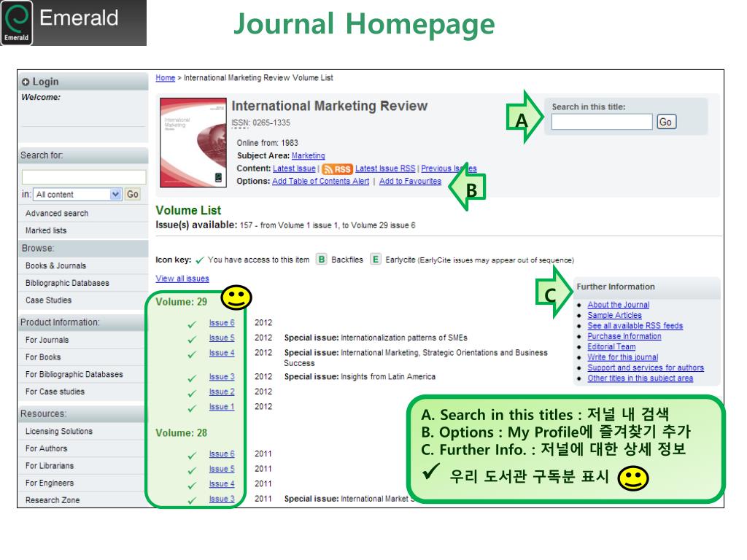Click the ISSN: 0265-1335 text
The width and height of the screenshot is (747, 560).
(260, 122)
